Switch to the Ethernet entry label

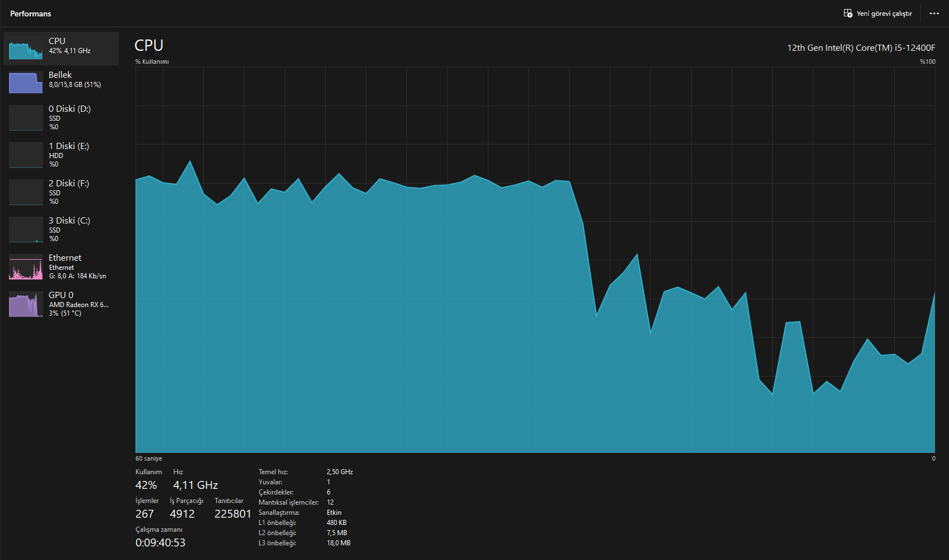65,258
